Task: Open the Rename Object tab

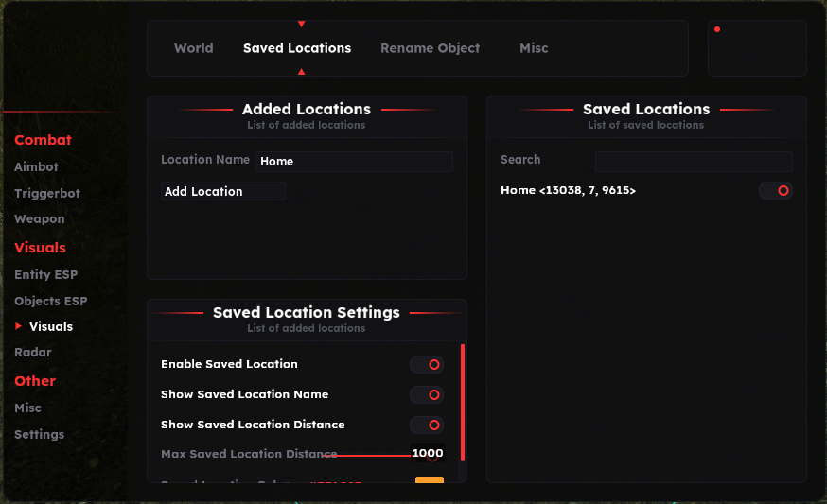Action: [x=430, y=48]
